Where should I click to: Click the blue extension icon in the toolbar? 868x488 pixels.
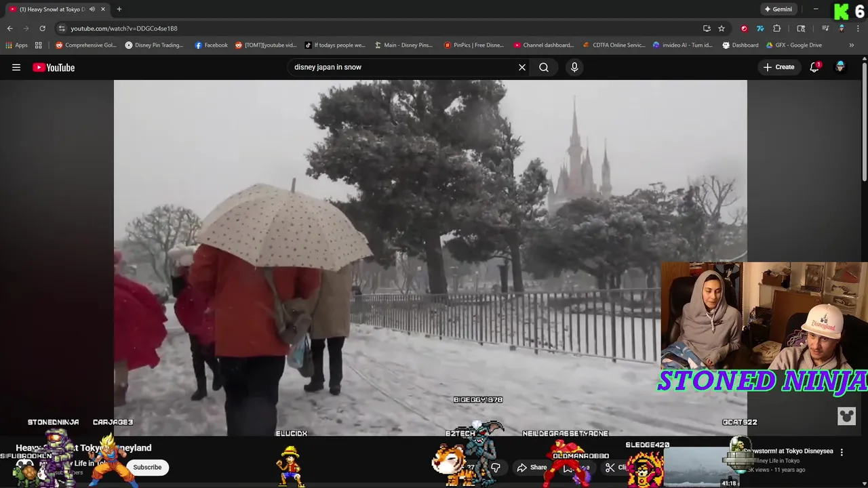(760, 28)
